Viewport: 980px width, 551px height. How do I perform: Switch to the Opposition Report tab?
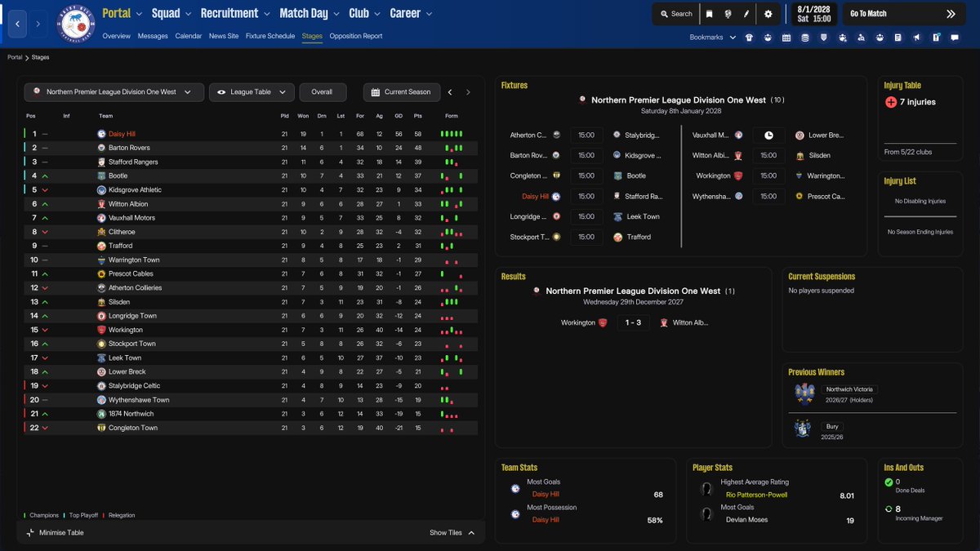click(356, 37)
